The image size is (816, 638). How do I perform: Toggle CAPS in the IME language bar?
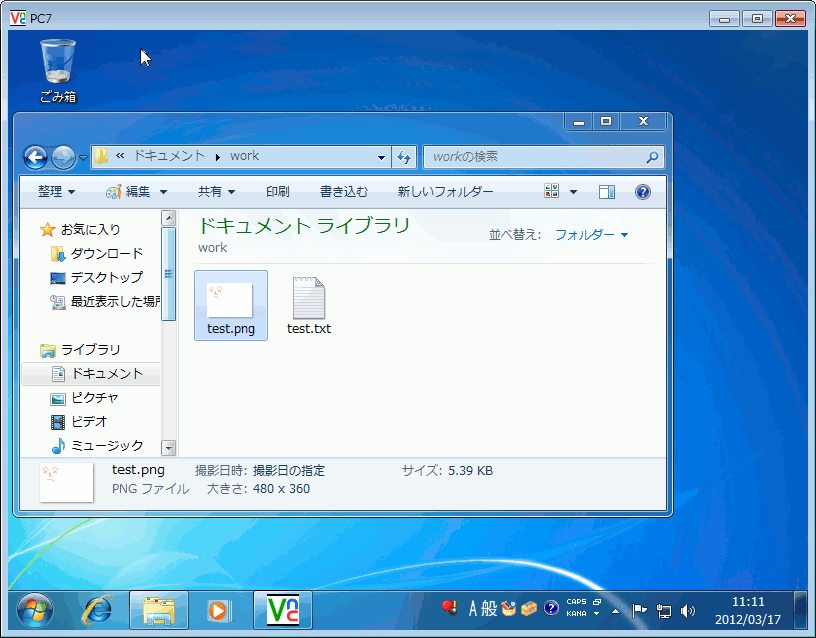tap(577, 602)
